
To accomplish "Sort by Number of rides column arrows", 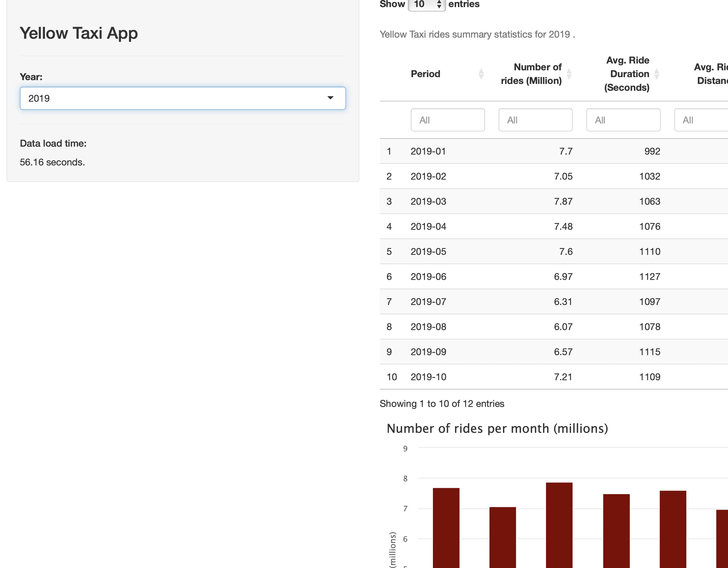I will (x=569, y=74).
